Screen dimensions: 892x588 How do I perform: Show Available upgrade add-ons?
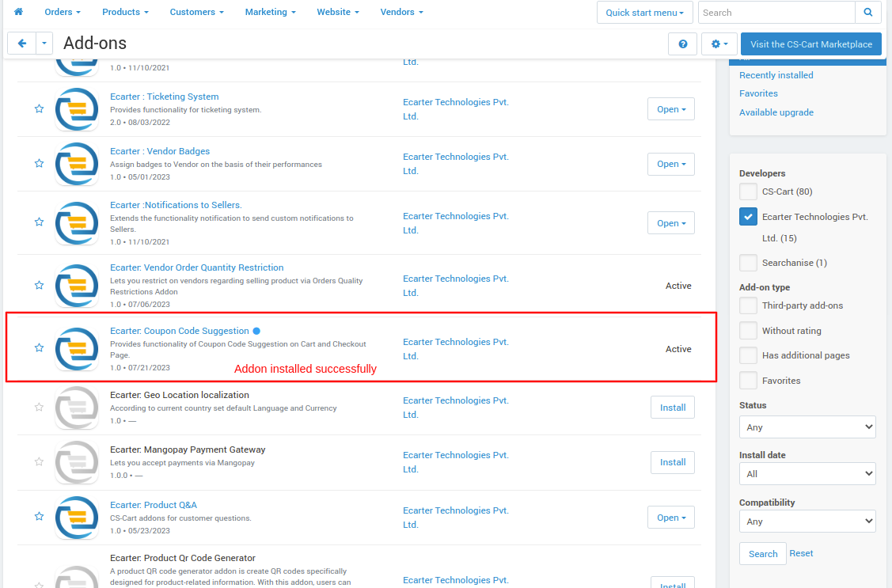point(776,112)
